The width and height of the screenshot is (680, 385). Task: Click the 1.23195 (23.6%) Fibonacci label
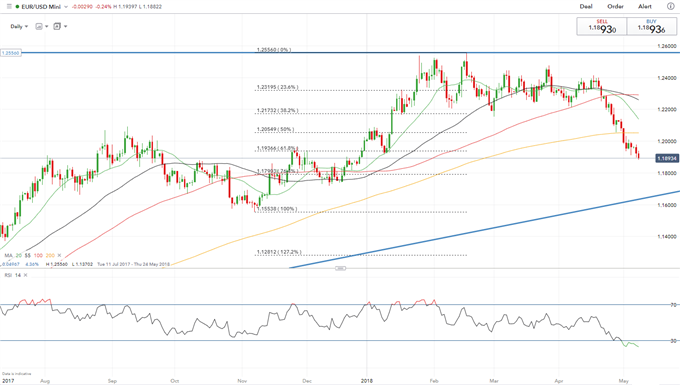point(278,87)
